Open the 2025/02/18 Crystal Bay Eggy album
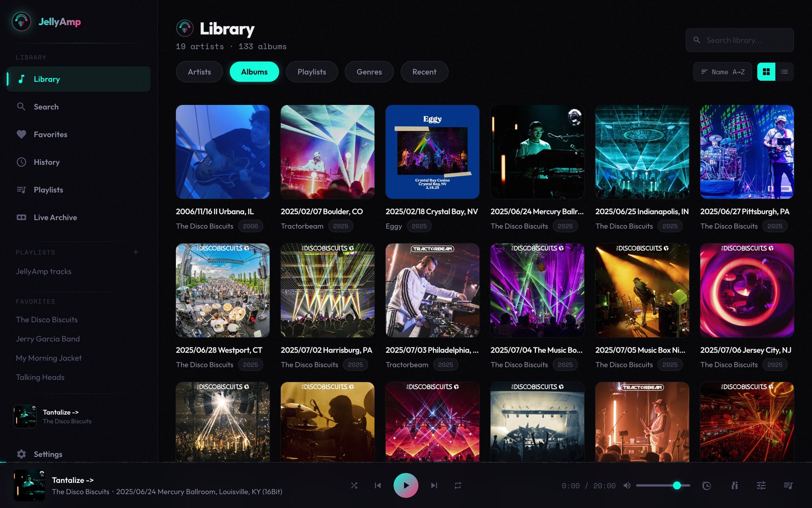 pyautogui.click(x=432, y=152)
